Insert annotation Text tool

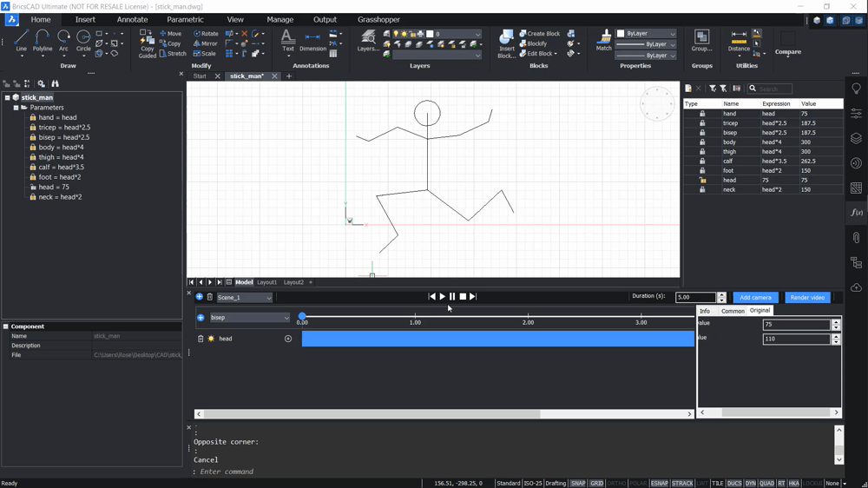(x=288, y=41)
